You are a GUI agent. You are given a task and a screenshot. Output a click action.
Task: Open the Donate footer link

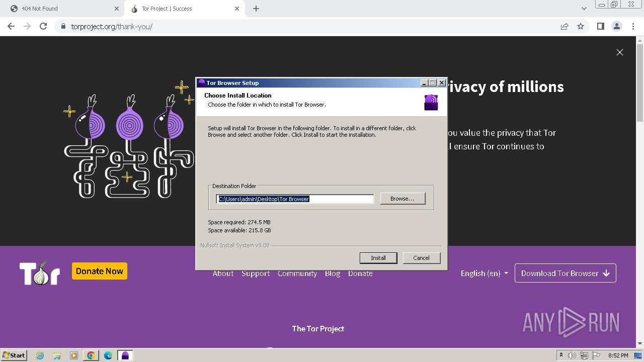360,274
